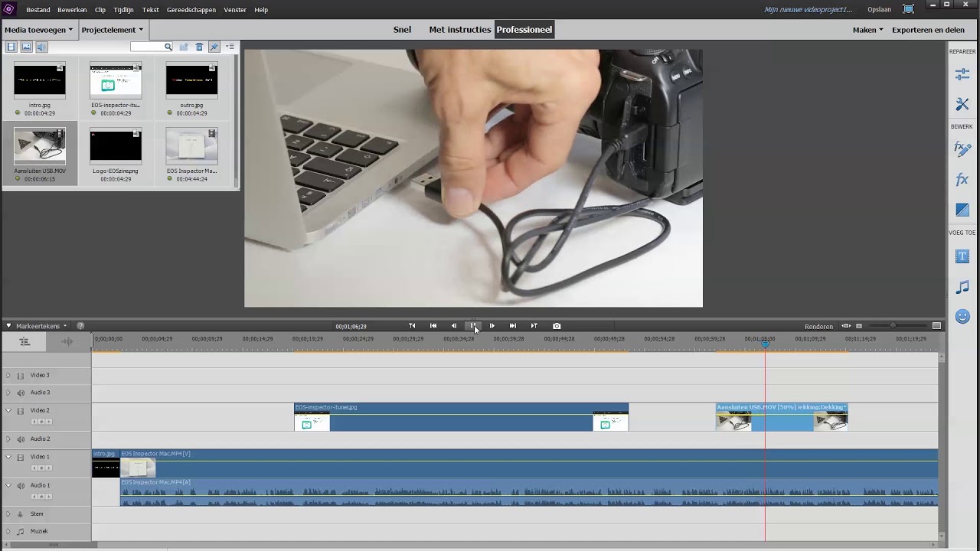Expand the Video 3 track
980x551 pixels.
pyautogui.click(x=8, y=375)
